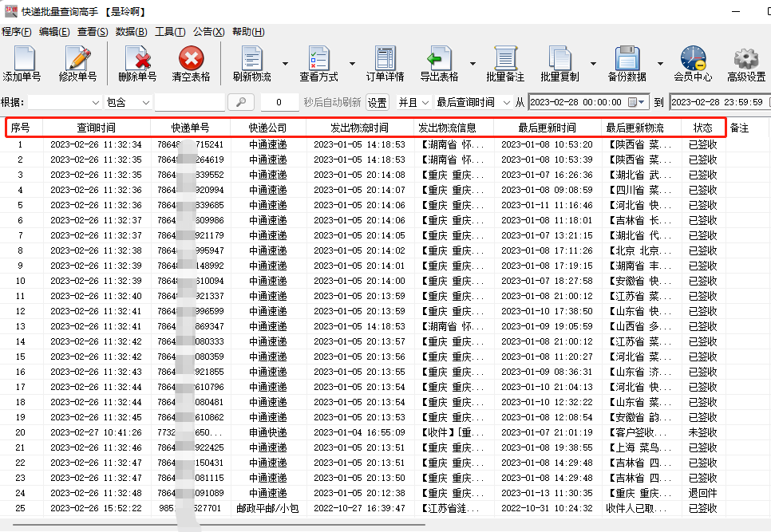The image size is (771, 532).
Task: Click the 删除单号 delete icon
Action: (x=137, y=63)
